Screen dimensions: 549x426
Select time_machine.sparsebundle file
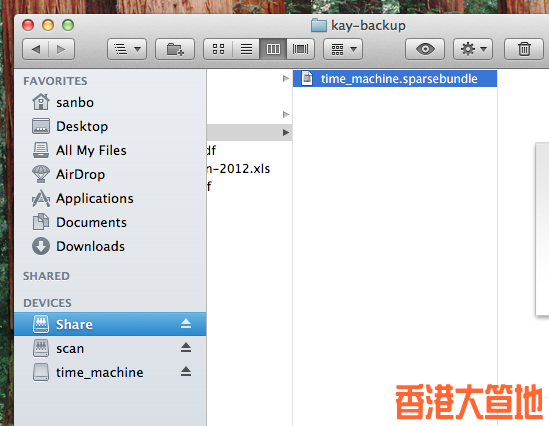click(395, 79)
